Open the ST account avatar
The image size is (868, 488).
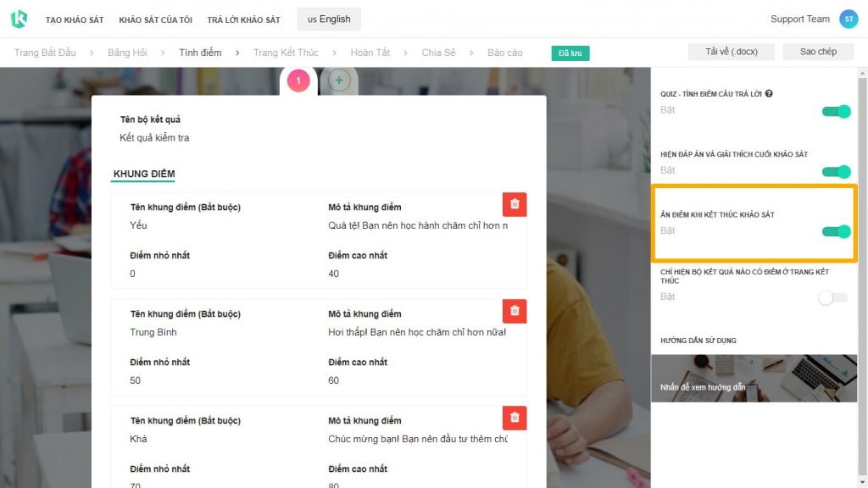pos(849,18)
